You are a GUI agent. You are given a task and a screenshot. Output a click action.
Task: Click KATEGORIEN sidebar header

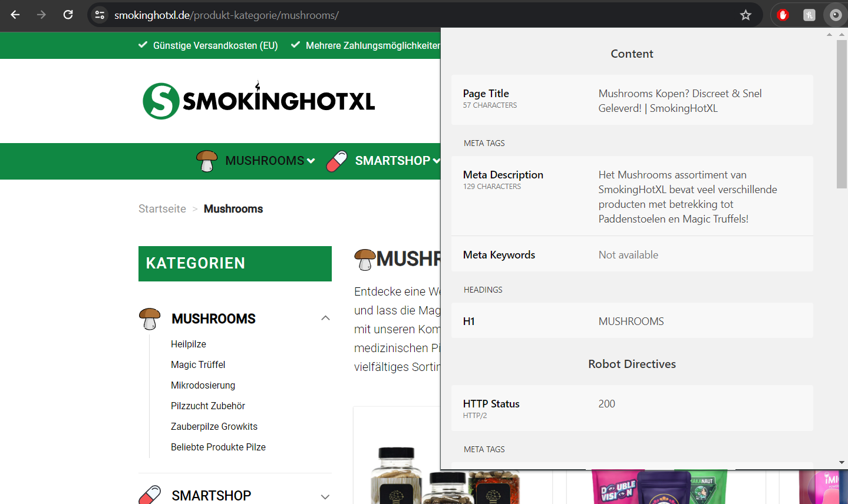pyautogui.click(x=235, y=264)
